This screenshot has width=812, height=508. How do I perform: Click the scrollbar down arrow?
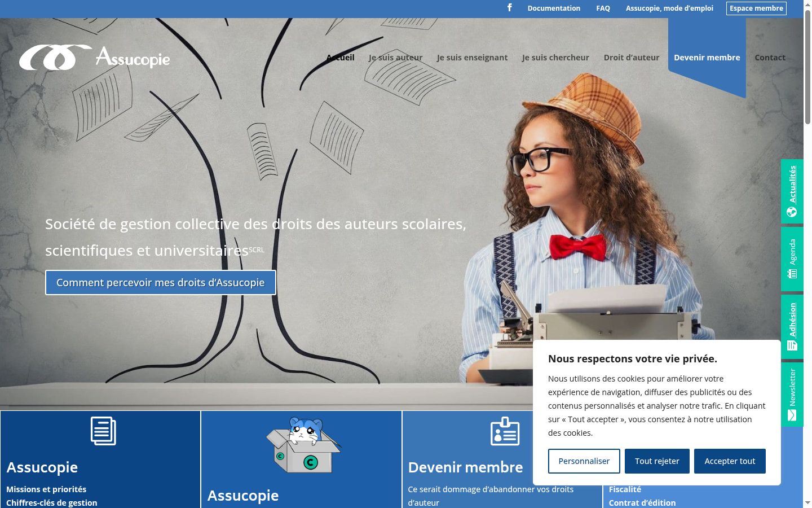[807, 503]
